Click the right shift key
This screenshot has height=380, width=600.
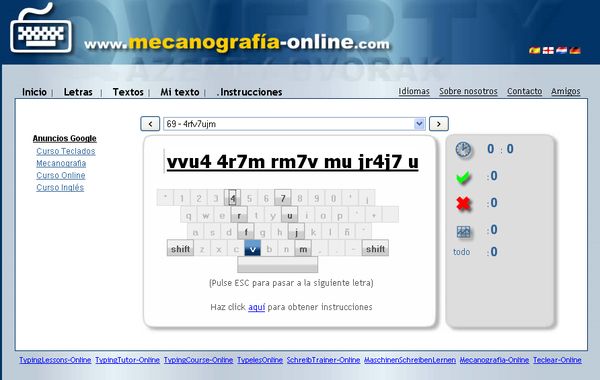[x=375, y=248]
